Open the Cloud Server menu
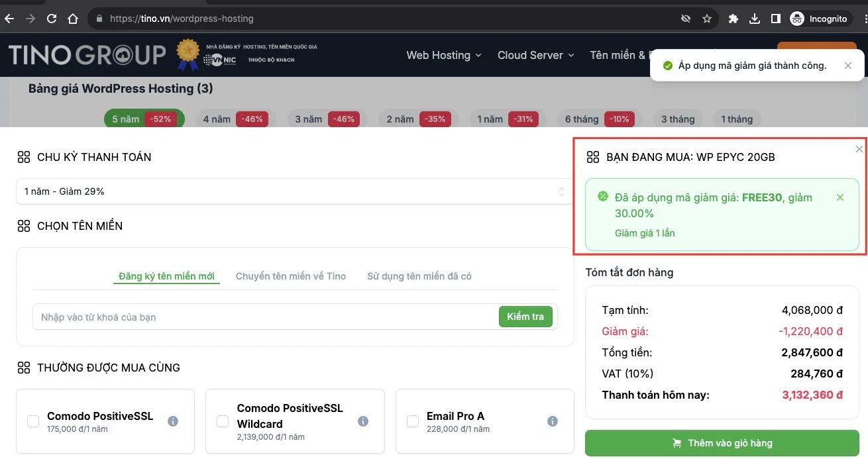The image size is (868, 459). 536,55
